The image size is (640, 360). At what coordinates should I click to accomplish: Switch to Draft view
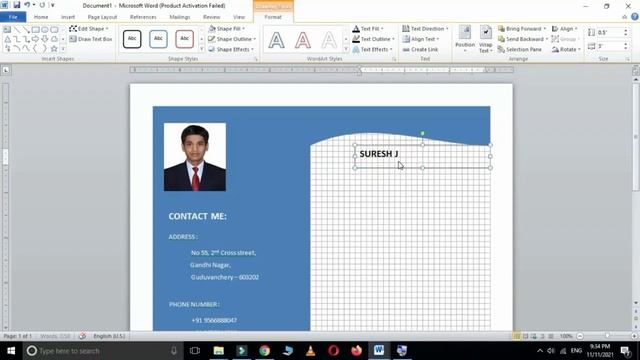(x=551, y=336)
